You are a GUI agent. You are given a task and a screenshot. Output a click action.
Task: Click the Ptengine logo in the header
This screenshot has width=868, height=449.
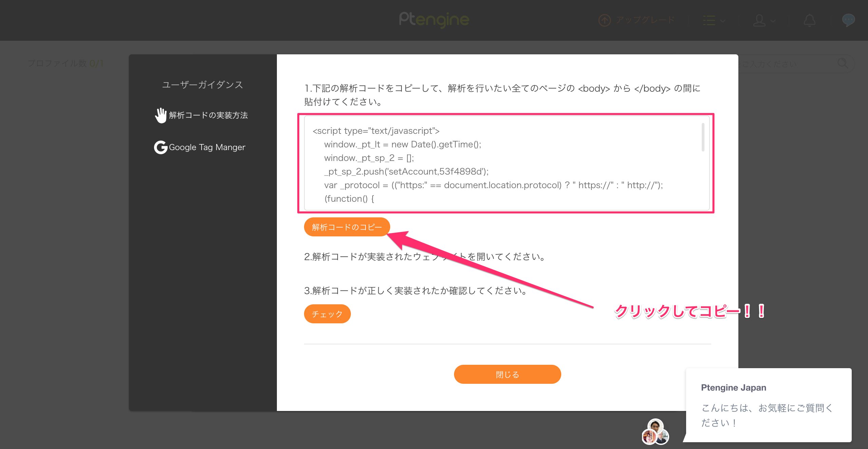tap(434, 20)
